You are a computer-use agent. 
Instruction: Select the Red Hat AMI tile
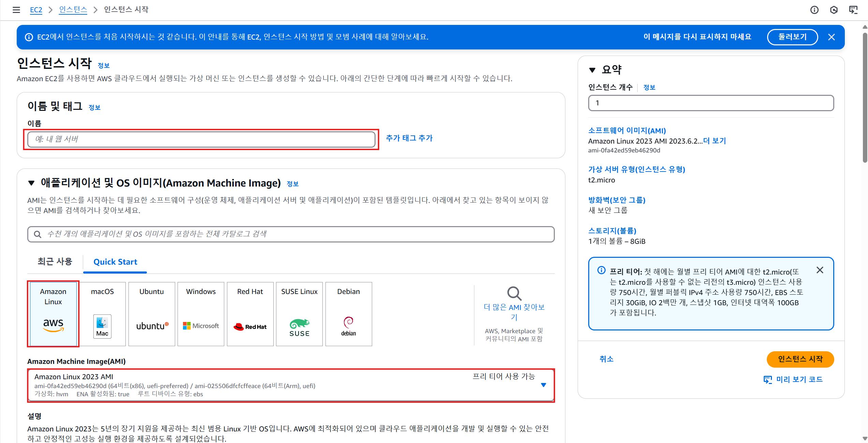click(x=250, y=314)
